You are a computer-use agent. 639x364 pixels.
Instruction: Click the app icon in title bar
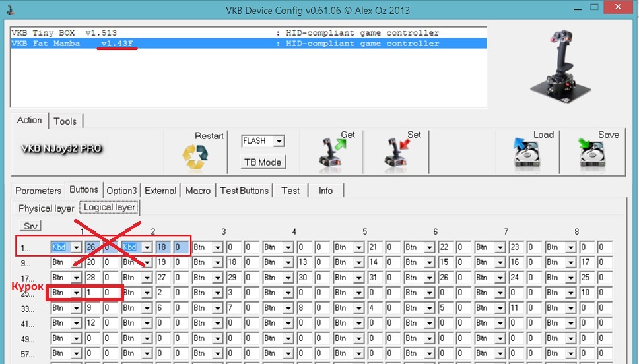tap(11, 10)
